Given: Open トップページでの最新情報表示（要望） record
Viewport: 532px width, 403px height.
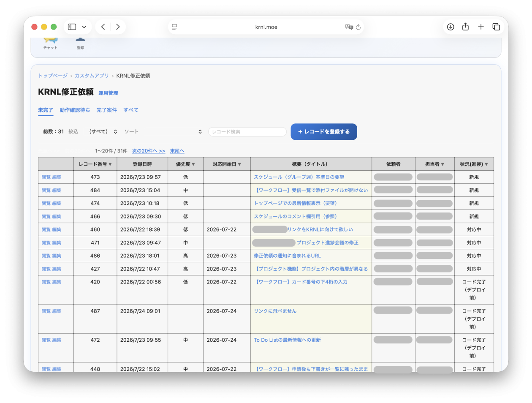Looking at the screenshot, I should point(295,203).
